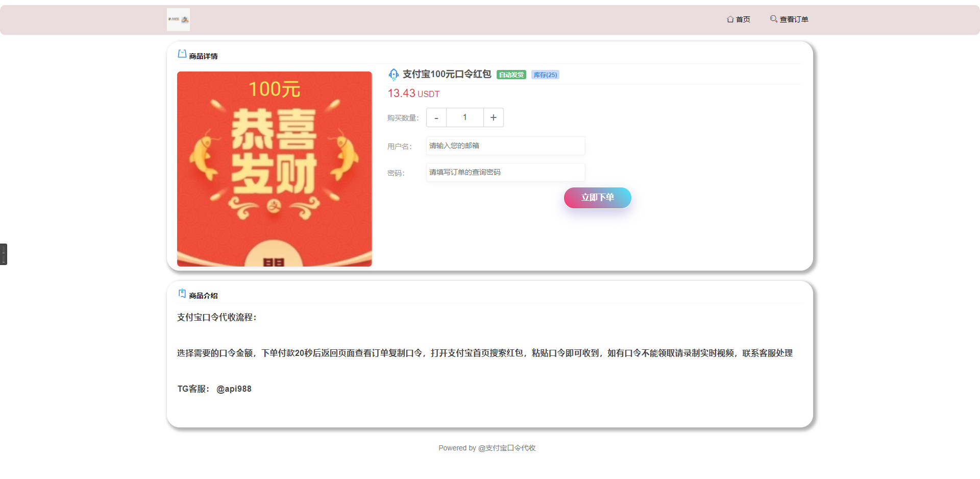
Task: Open the 100元 red envelope product image
Action: coord(275,169)
